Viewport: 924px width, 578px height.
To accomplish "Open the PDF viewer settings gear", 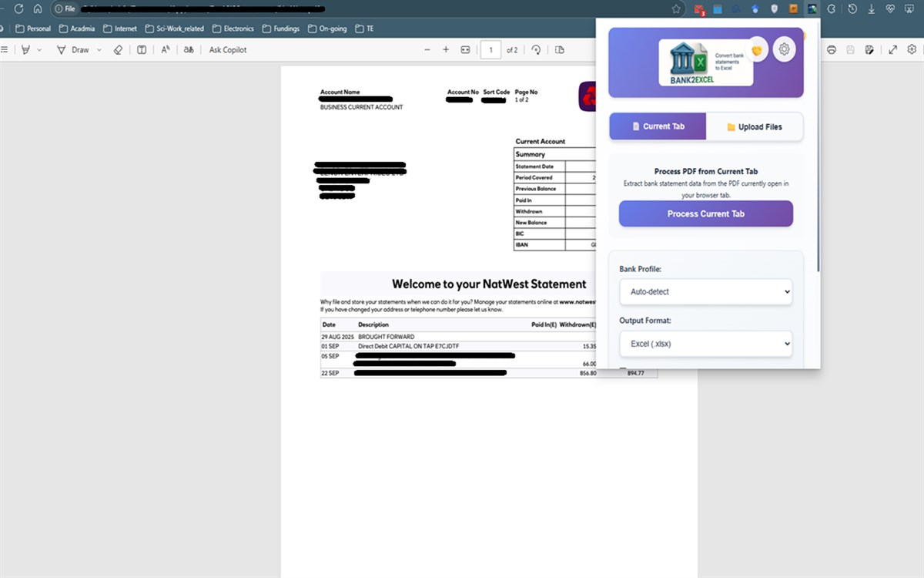I will coord(912,49).
